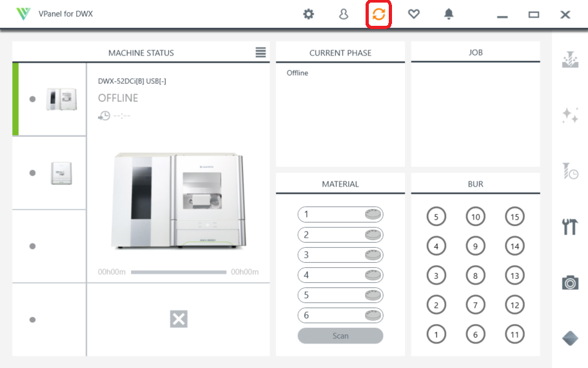Open the heart-shaped health icon
The width and height of the screenshot is (588, 368).
click(x=414, y=14)
